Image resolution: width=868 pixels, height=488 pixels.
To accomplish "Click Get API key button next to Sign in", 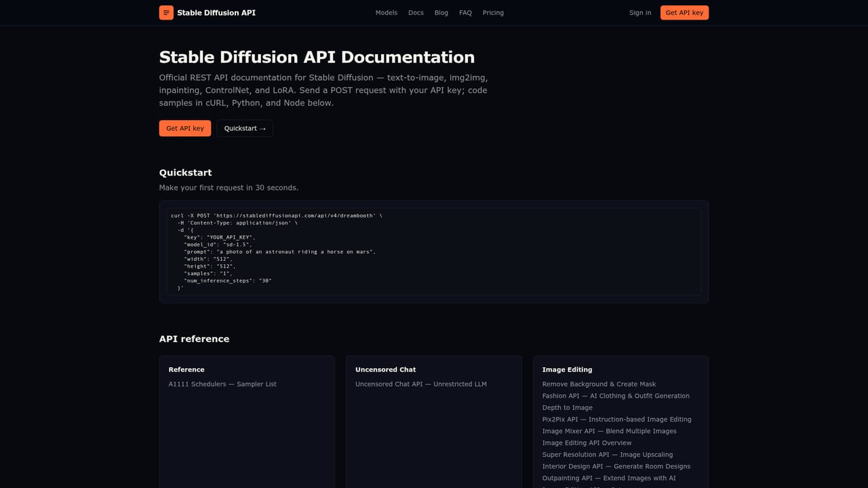I will pos(684,12).
